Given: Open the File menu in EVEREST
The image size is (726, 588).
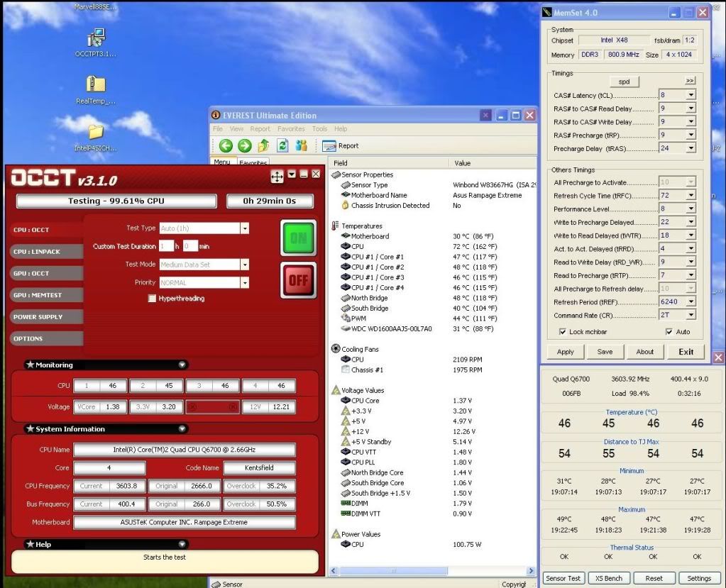Looking at the screenshot, I should click(x=218, y=128).
